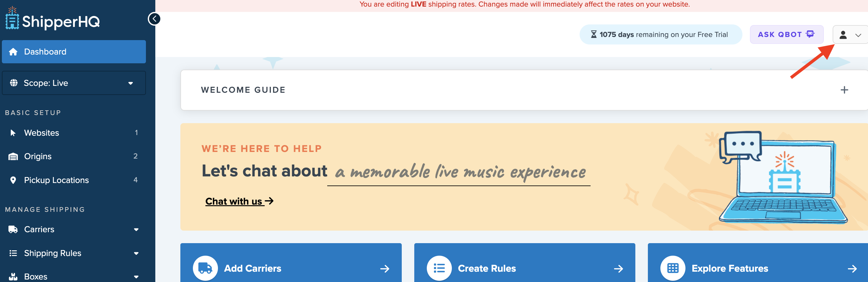Click the user profile icon
This screenshot has height=282, width=868.
click(x=843, y=35)
